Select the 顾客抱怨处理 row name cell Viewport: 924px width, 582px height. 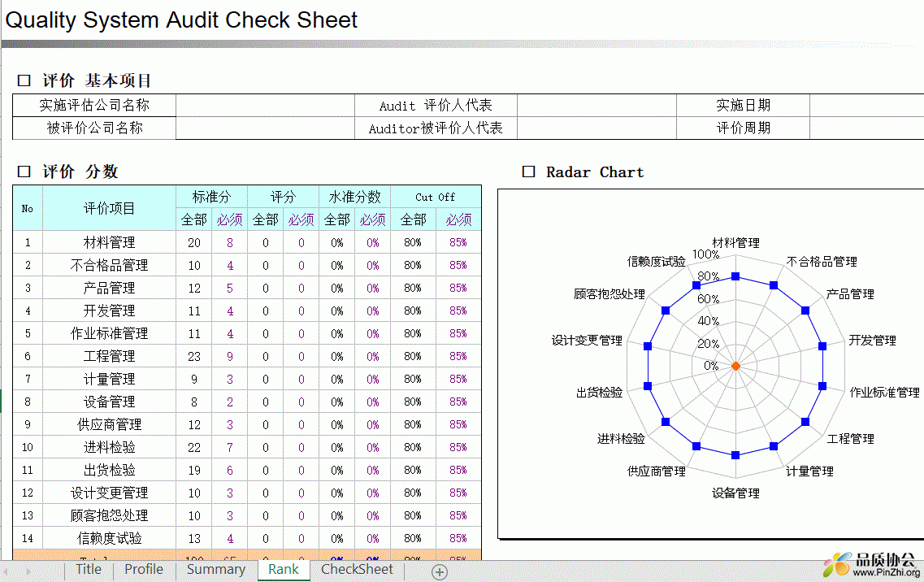point(109,515)
